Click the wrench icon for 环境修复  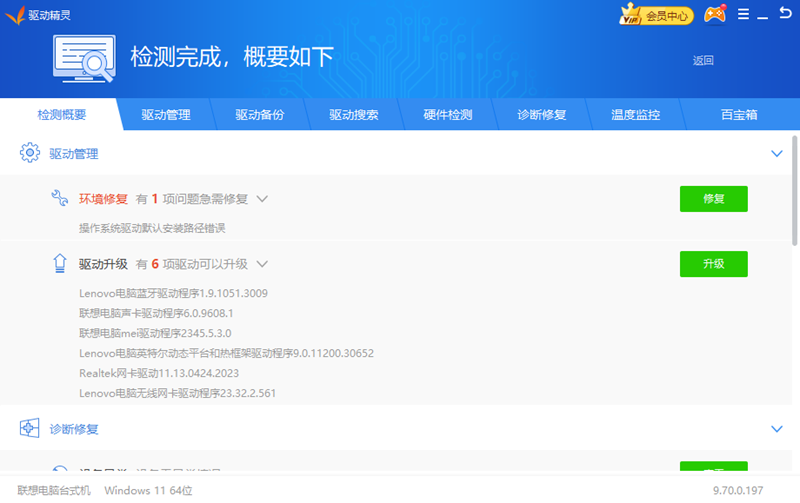(60, 198)
